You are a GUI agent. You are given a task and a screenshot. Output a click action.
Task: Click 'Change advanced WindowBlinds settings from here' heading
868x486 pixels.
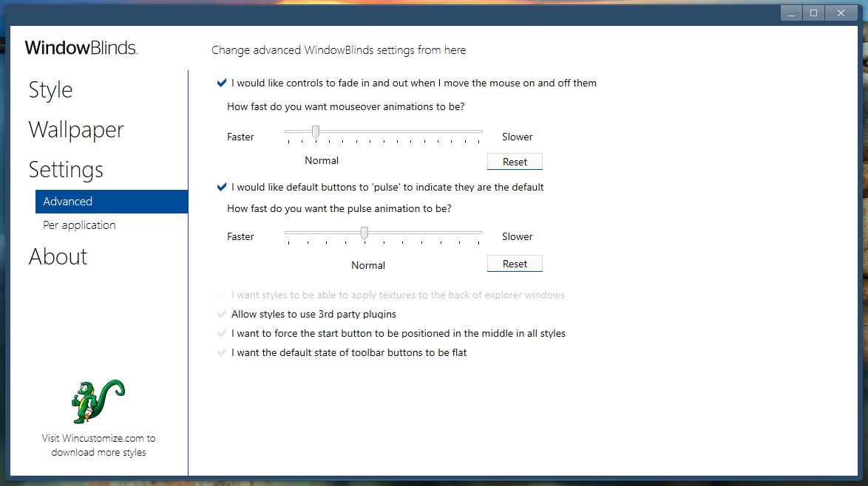[339, 50]
